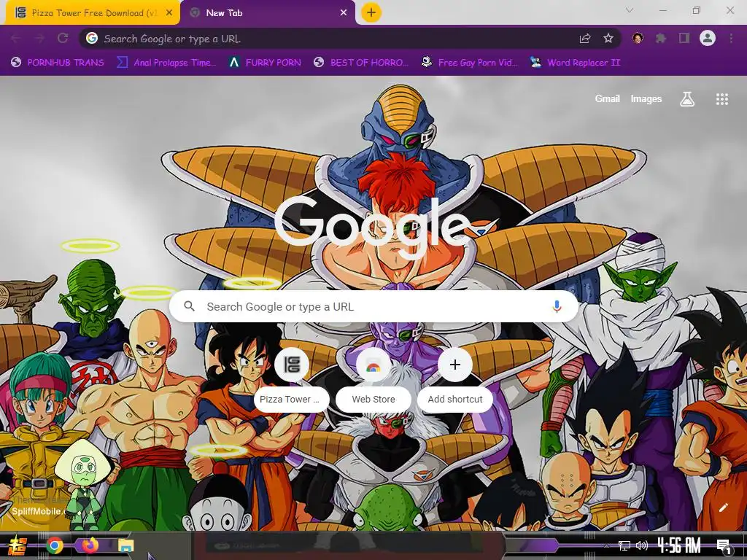The height and width of the screenshot is (560, 747).
Task: Click the 4:56 AM taskbar clock
Action: (679, 545)
